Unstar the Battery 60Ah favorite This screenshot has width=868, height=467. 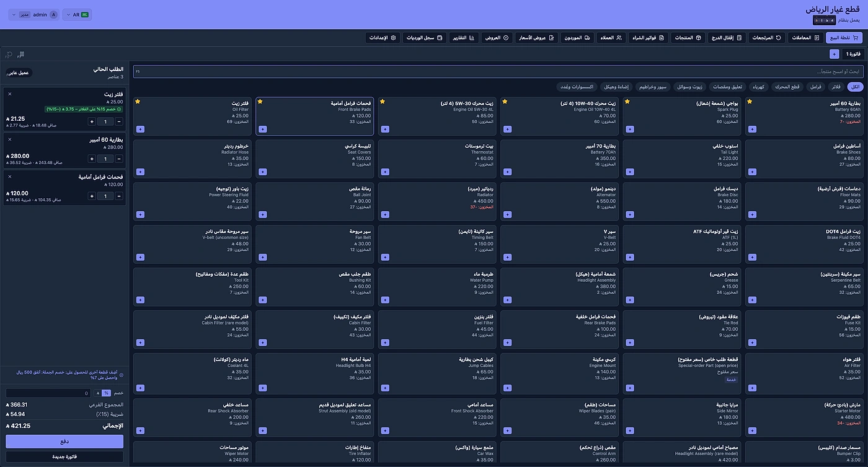click(750, 102)
